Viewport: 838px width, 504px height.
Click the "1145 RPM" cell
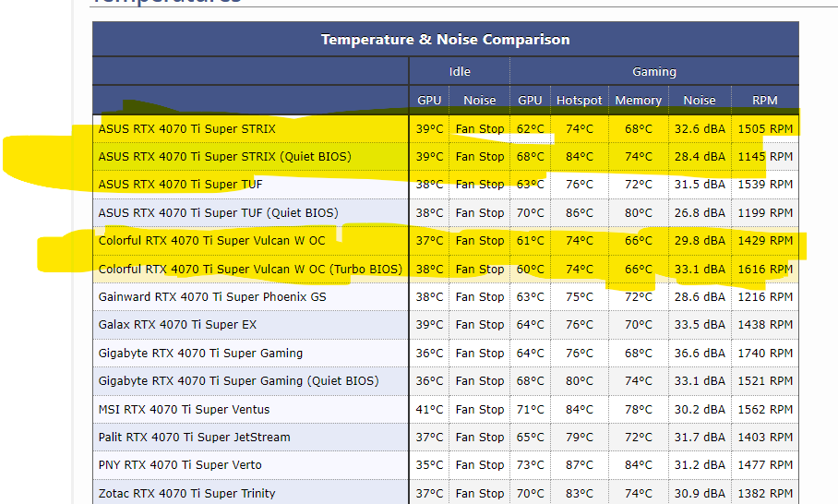[x=765, y=157]
